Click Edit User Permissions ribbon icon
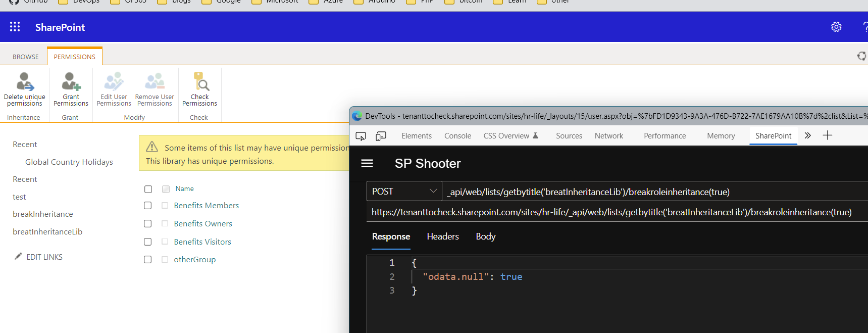 click(x=114, y=82)
